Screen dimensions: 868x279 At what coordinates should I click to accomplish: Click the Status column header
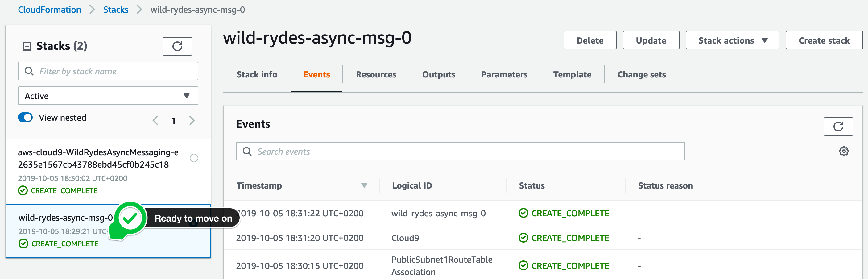pos(532,185)
